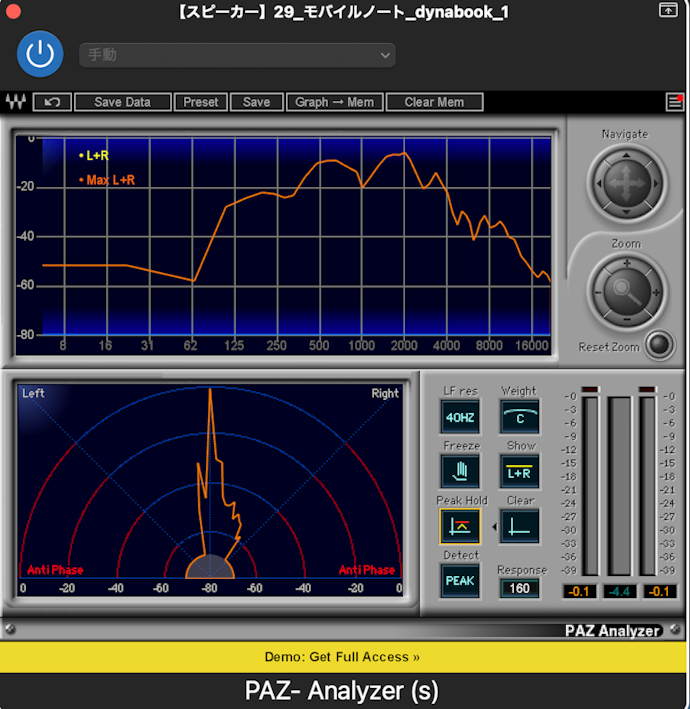Change the LF res 40HZ setting

[460, 417]
